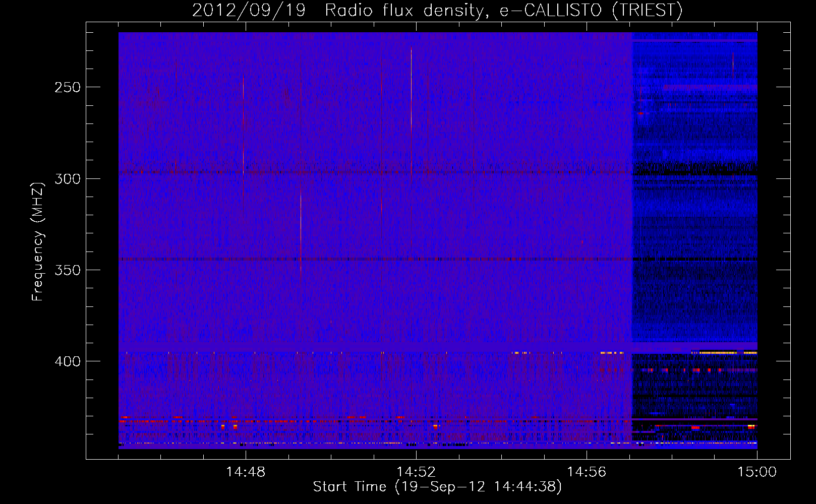Click the 250 frequency tick label
The image size is (816, 504).
[x=68, y=87]
